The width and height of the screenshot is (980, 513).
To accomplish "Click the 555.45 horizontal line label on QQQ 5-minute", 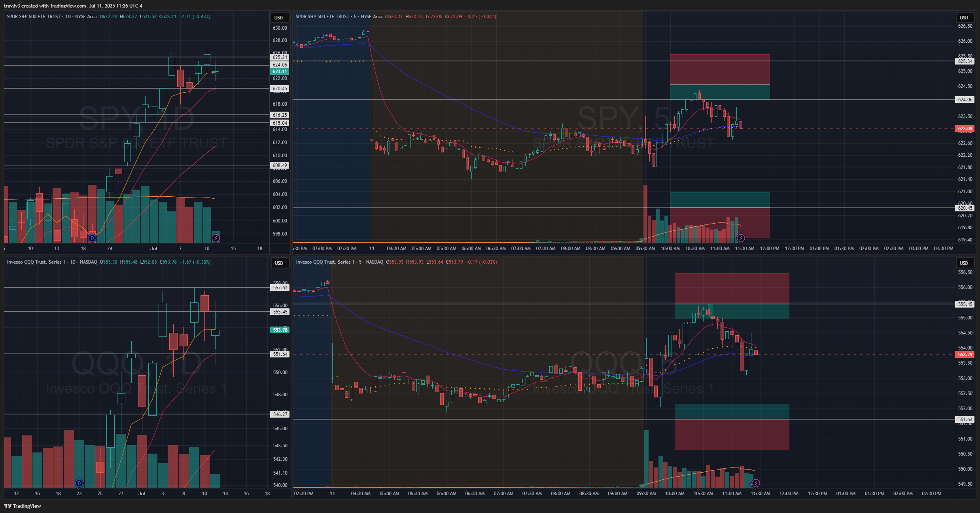I will point(965,304).
